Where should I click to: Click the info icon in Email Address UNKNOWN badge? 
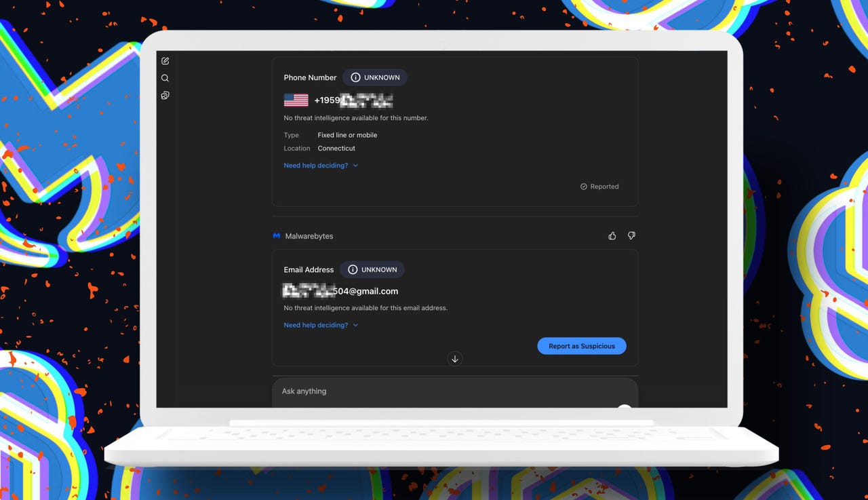click(x=353, y=270)
